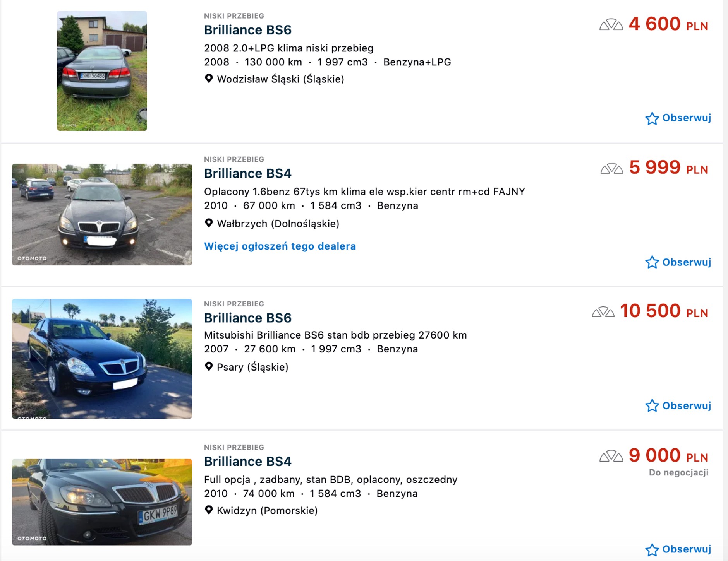Click the star icon for the 4 600 PLN listing

click(652, 118)
